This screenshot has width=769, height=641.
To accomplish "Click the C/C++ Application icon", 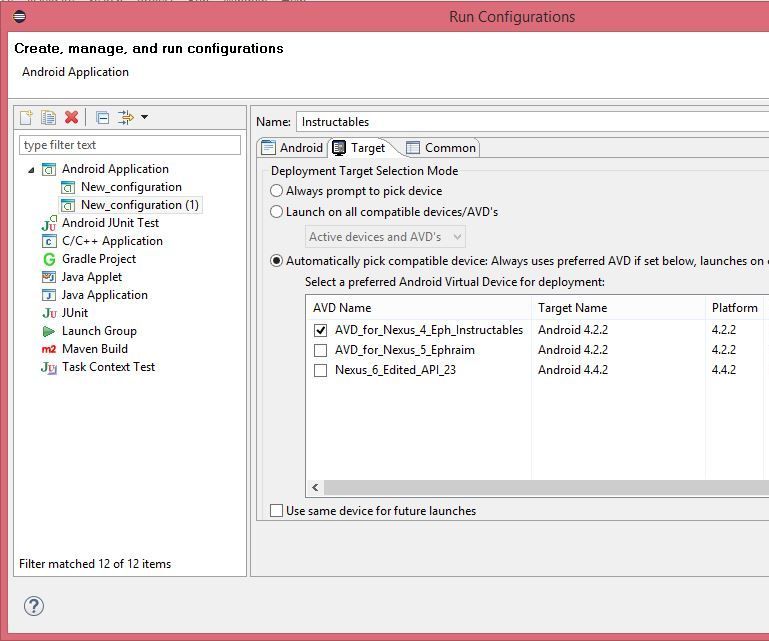I will pyautogui.click(x=49, y=241).
